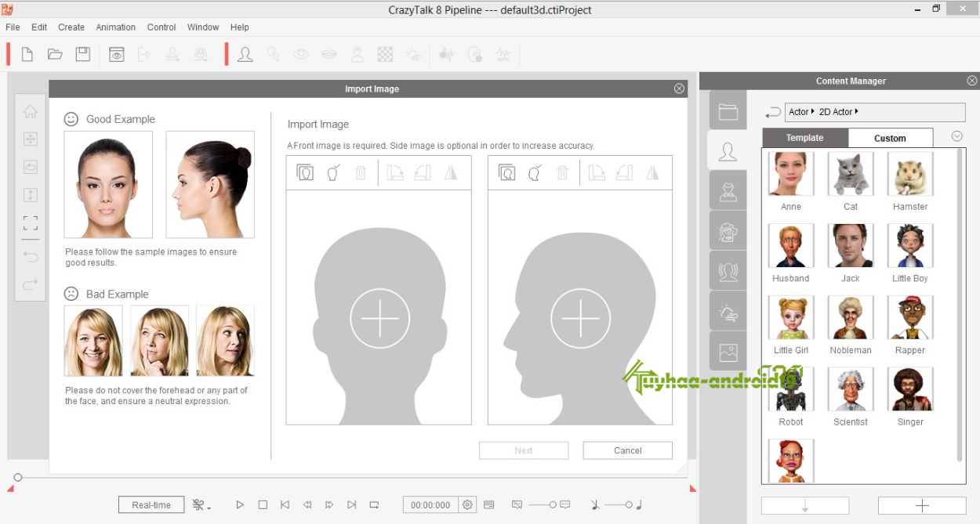
Task: Expand Content Manager options circular chevron
Action: click(957, 136)
